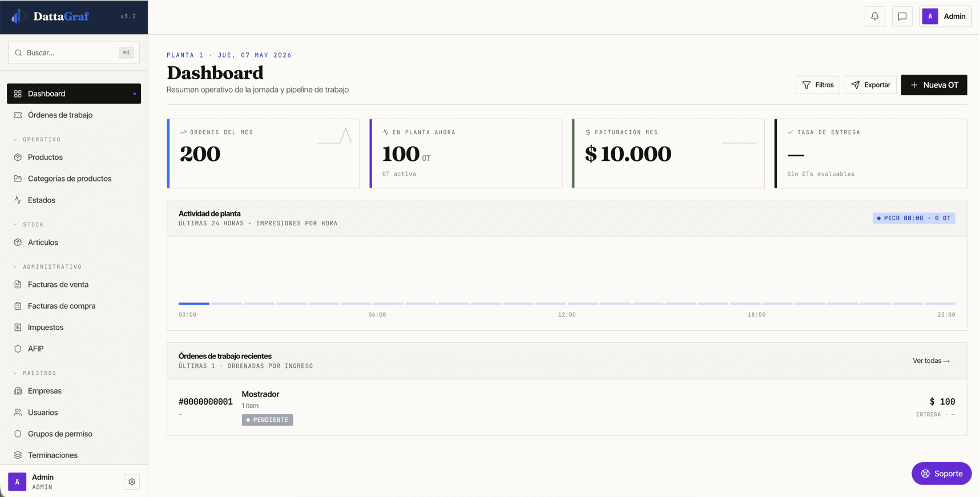Open order #0000000001
Viewport: 980px width, 497px height.
205,402
